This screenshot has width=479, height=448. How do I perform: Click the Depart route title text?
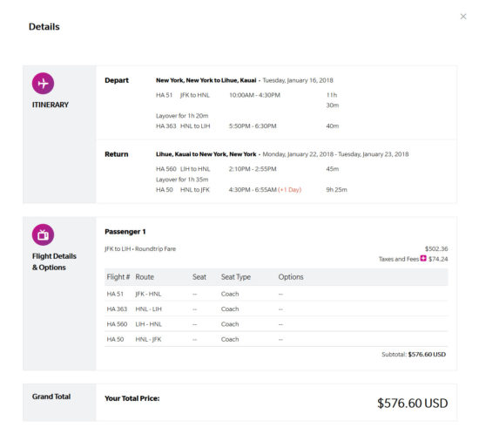click(x=206, y=80)
